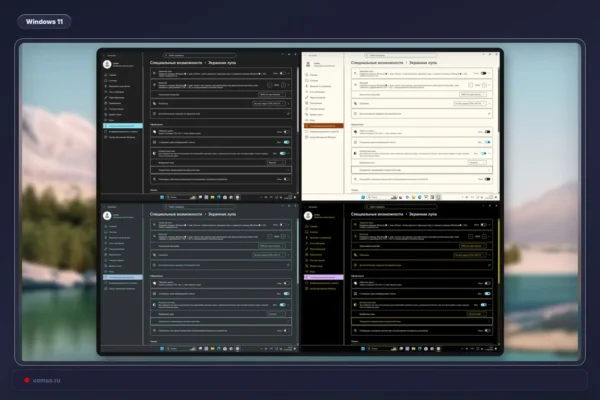
Task: Select highlighted Accessibility item in gray-blue window
Action: 123,277
